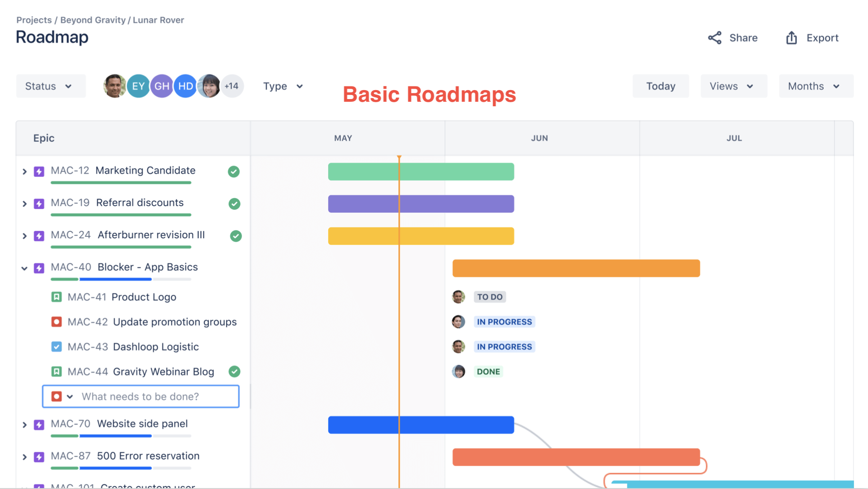This screenshot has width=868, height=489.
Task: Show the +14 additional members
Action: tap(232, 86)
